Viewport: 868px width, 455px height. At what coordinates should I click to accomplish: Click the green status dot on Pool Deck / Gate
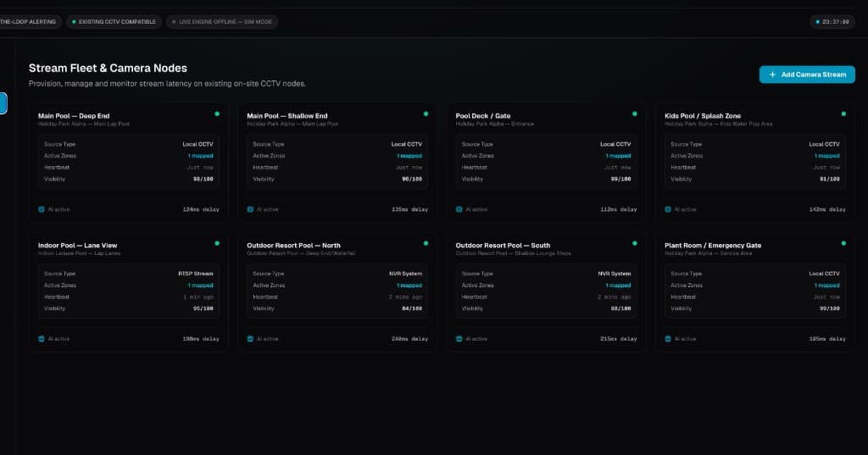[x=634, y=114]
